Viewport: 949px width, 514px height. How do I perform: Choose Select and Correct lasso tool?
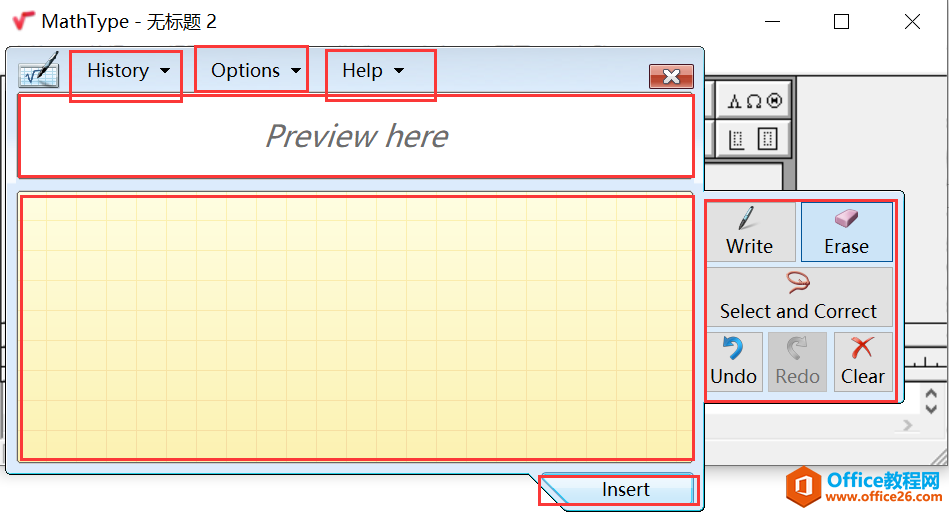[x=799, y=297]
